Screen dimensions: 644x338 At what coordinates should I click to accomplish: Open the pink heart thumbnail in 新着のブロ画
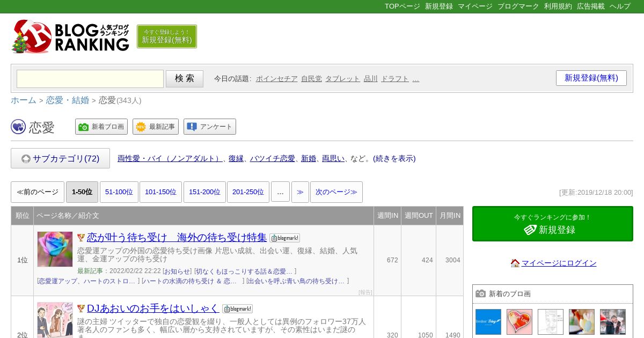[x=519, y=322]
